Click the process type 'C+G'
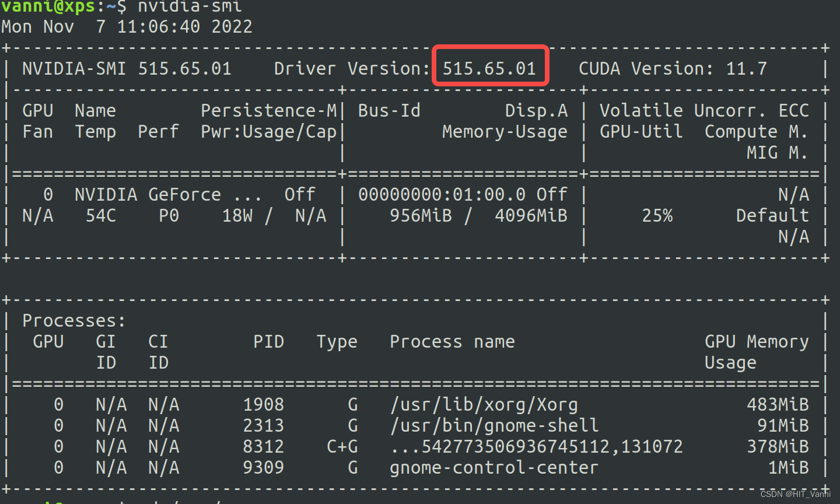The image size is (840, 504). (342, 447)
